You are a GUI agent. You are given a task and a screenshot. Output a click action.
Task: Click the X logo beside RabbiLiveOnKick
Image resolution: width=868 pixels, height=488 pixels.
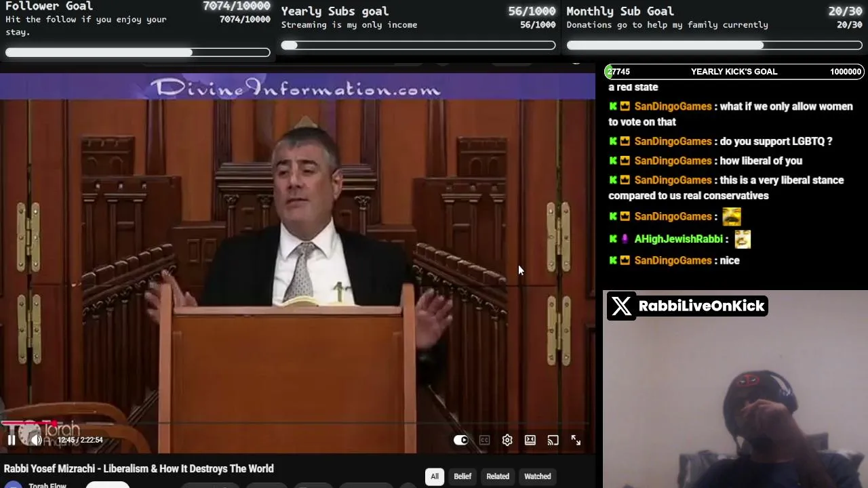click(621, 306)
